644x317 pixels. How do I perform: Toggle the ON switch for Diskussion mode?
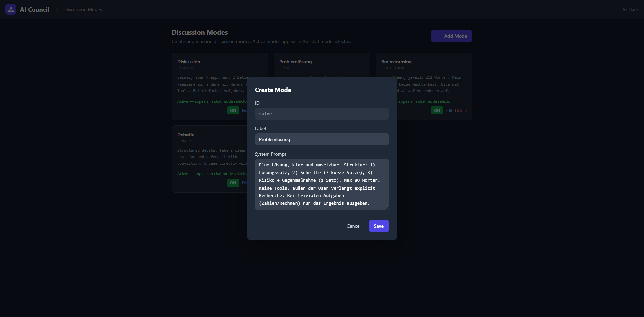[233, 111]
